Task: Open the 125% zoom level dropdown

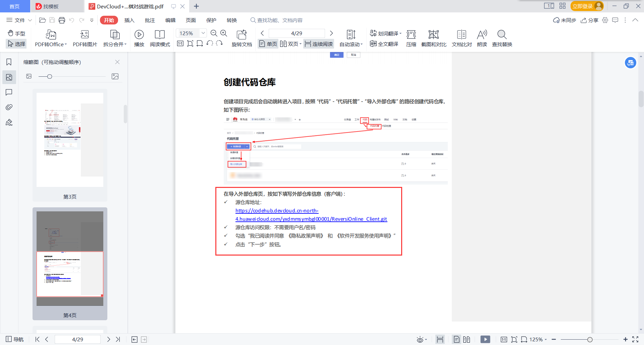Action: pyautogui.click(x=203, y=33)
